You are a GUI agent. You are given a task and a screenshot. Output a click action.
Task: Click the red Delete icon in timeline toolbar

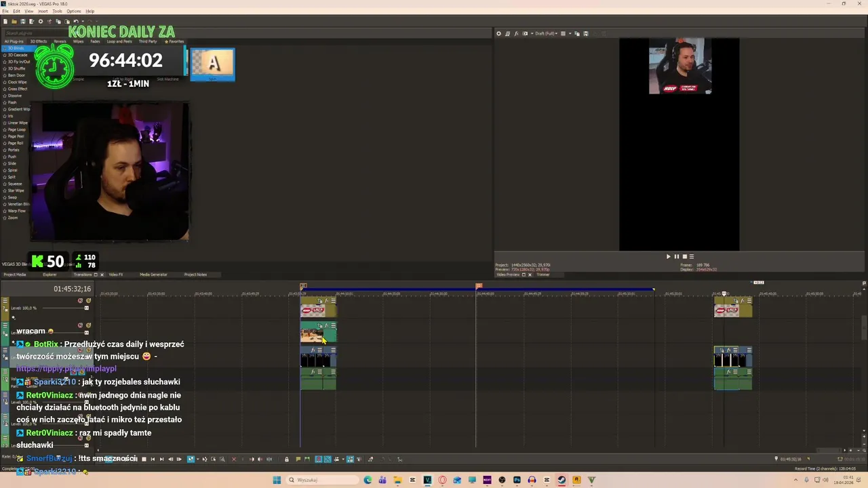click(234, 459)
